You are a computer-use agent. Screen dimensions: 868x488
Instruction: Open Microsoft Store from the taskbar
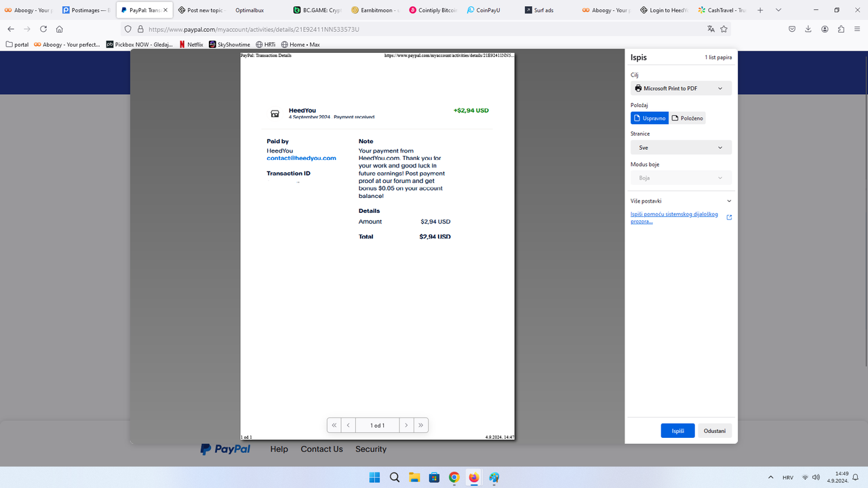[x=434, y=477]
